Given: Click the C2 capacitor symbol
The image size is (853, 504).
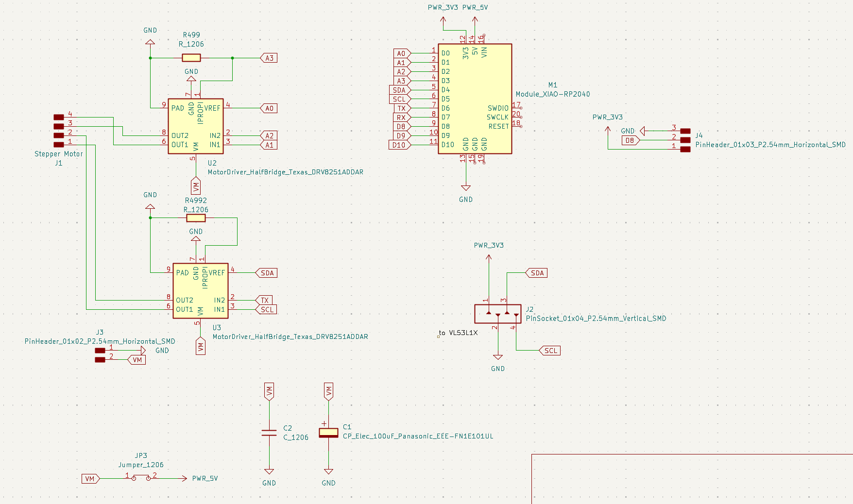Looking at the screenshot, I should point(269,432).
